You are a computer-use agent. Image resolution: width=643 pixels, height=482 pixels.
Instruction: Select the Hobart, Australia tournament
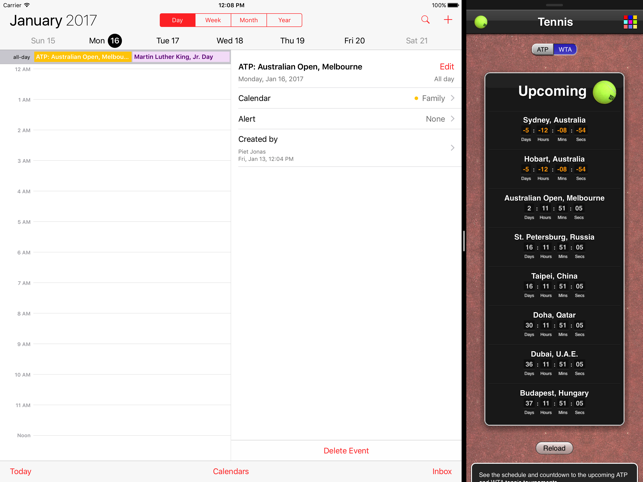[x=554, y=168]
